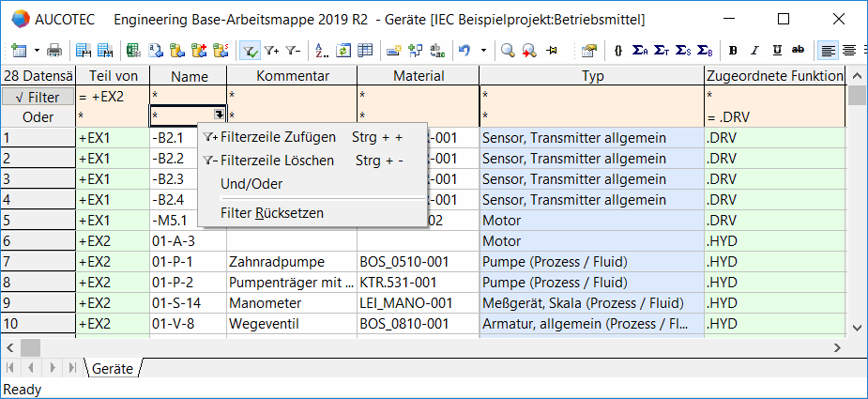Open dropdown next to new sheet icon
The width and height of the screenshot is (868, 399).
[37, 51]
